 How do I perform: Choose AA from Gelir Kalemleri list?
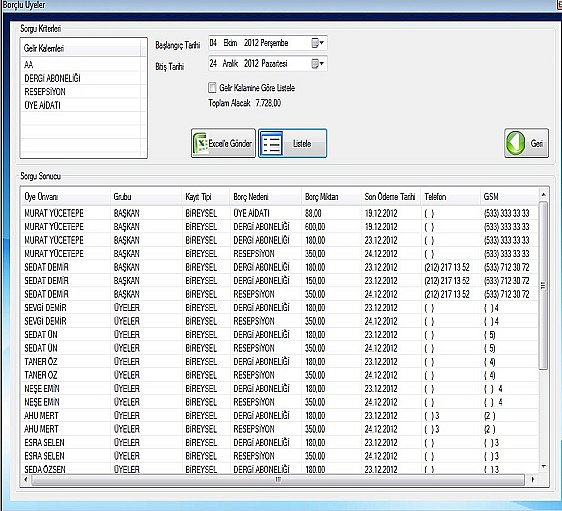(29, 65)
